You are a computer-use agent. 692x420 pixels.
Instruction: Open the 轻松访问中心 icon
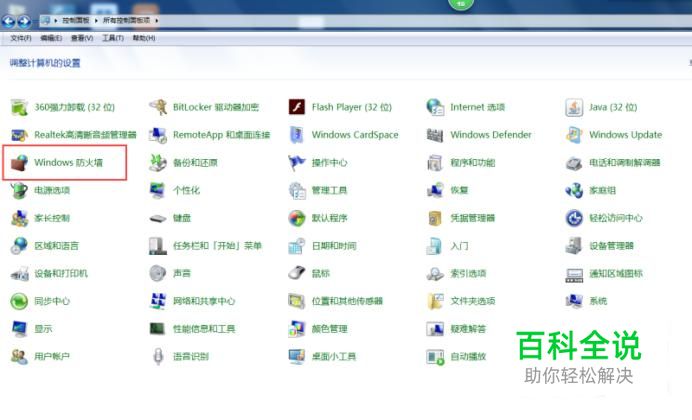pos(574,218)
